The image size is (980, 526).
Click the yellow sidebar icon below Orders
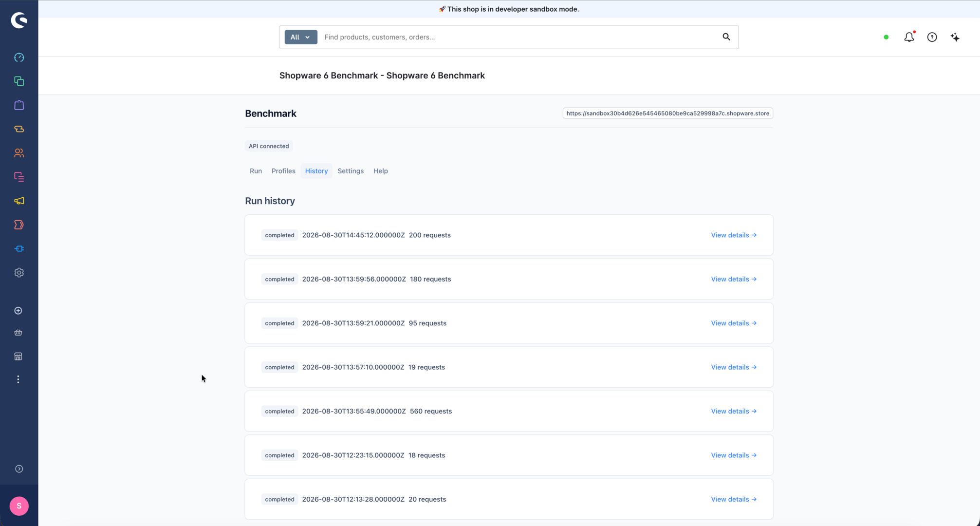tap(19, 129)
